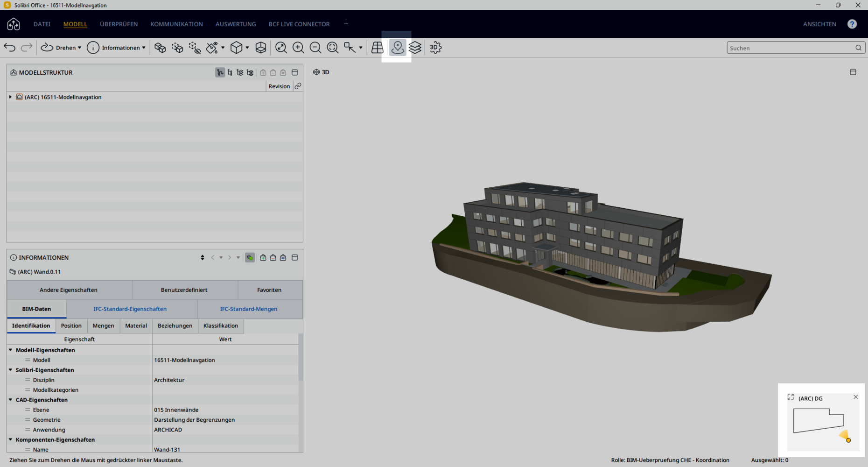Switch to the AUSWERTUNG tab
The width and height of the screenshot is (868, 467).
pos(236,24)
